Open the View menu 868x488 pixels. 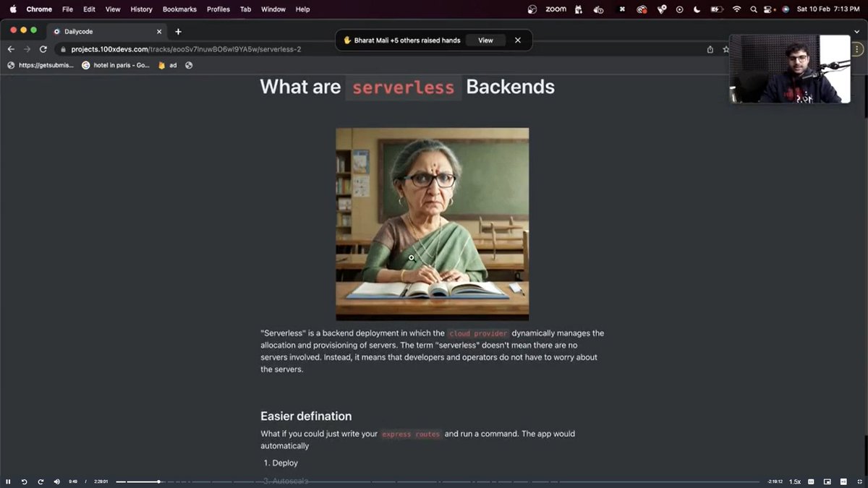pyautogui.click(x=113, y=9)
